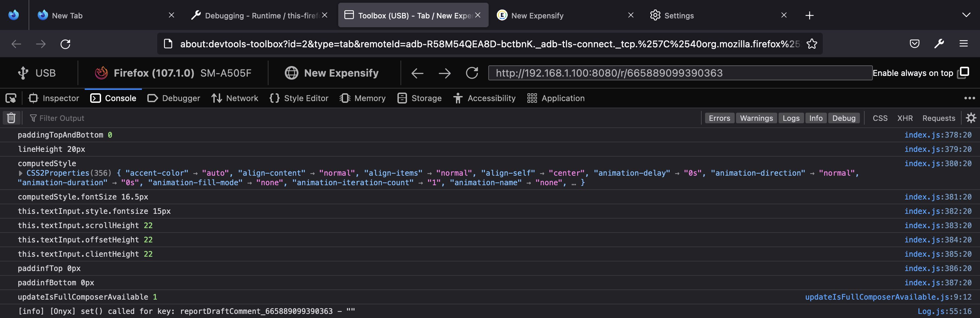The width and height of the screenshot is (980, 318).
Task: Open the Inspector panel
Action: [x=54, y=98]
